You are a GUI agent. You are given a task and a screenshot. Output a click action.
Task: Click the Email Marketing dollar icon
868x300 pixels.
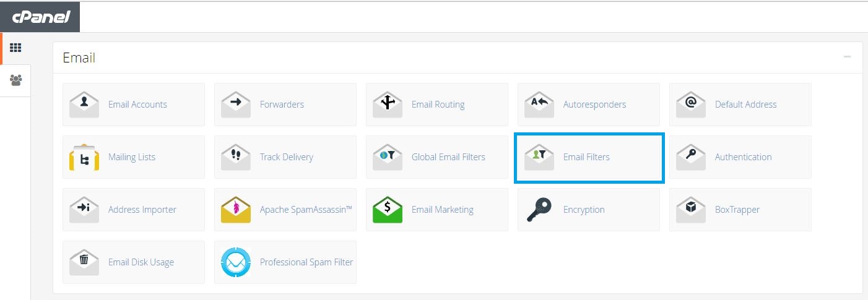(388, 210)
